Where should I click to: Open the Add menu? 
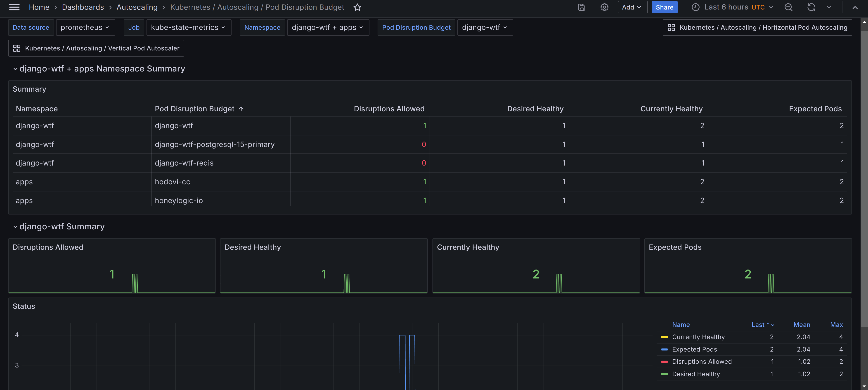632,7
